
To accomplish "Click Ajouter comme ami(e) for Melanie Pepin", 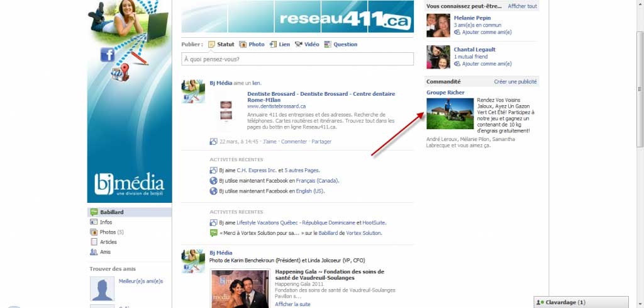I will pos(487,32).
